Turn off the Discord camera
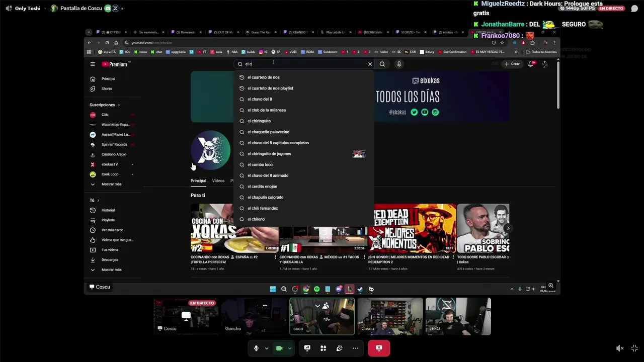The width and height of the screenshot is (644, 362). 279,348
